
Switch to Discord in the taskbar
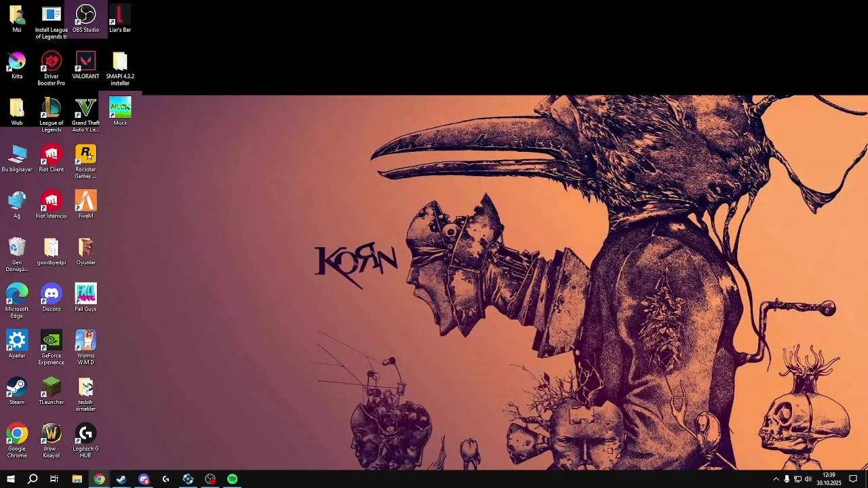point(144,479)
